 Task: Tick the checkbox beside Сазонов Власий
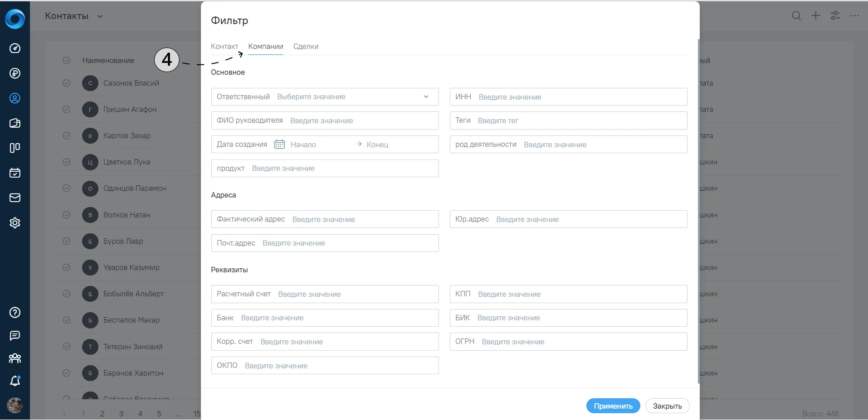pyautogui.click(x=67, y=83)
